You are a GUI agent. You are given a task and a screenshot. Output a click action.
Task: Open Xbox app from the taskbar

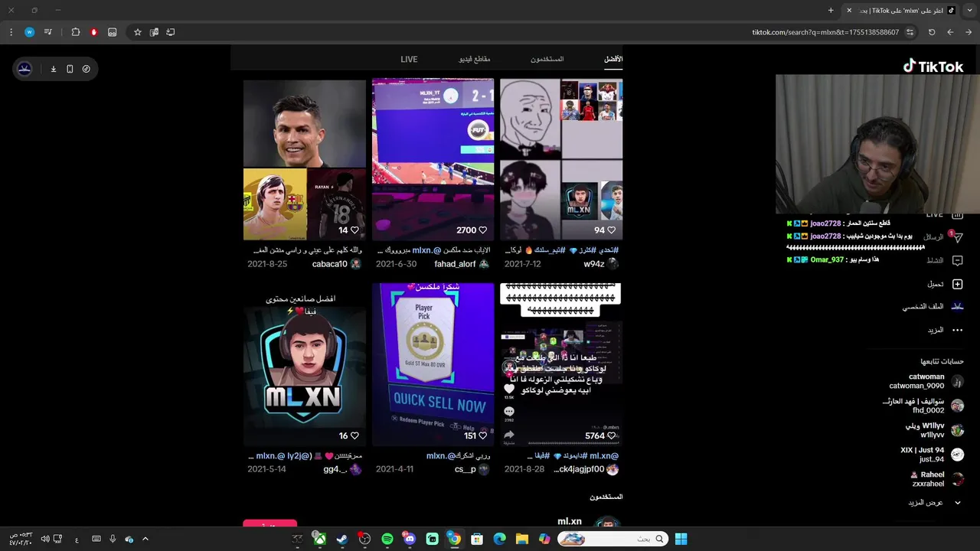pos(320,539)
